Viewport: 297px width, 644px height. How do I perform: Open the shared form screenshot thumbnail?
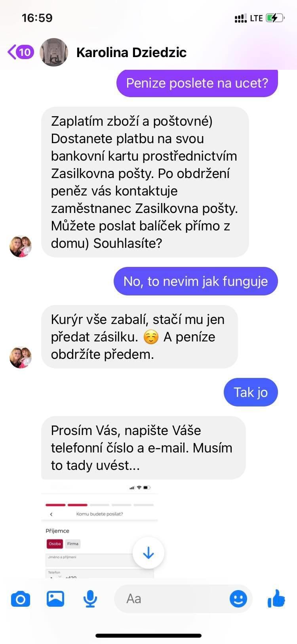[99, 529]
